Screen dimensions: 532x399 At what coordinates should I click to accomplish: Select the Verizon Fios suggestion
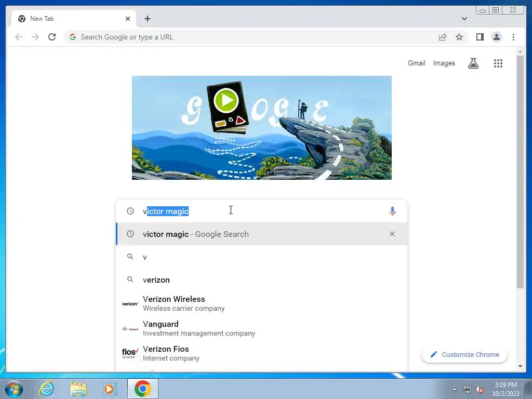click(262, 353)
